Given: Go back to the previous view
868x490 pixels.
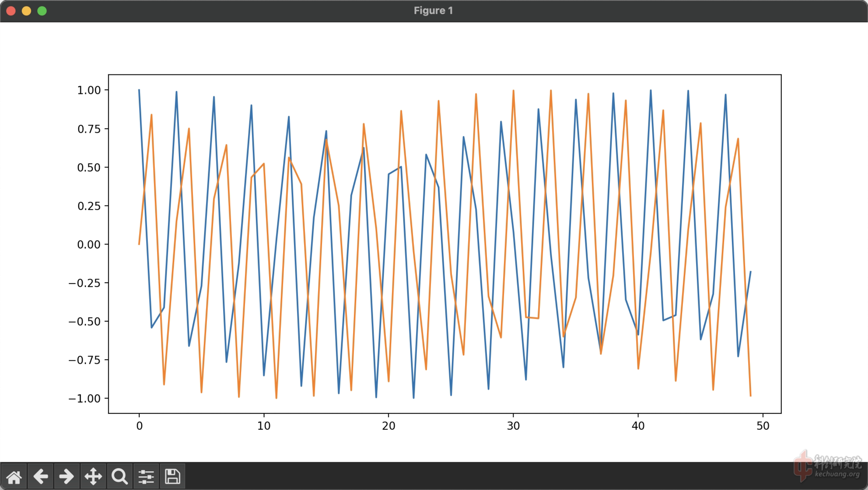Looking at the screenshot, I should (40, 476).
